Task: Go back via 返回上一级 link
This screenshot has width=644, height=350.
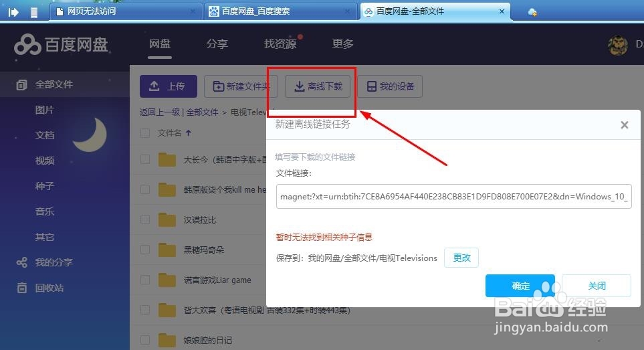Action: click(159, 112)
